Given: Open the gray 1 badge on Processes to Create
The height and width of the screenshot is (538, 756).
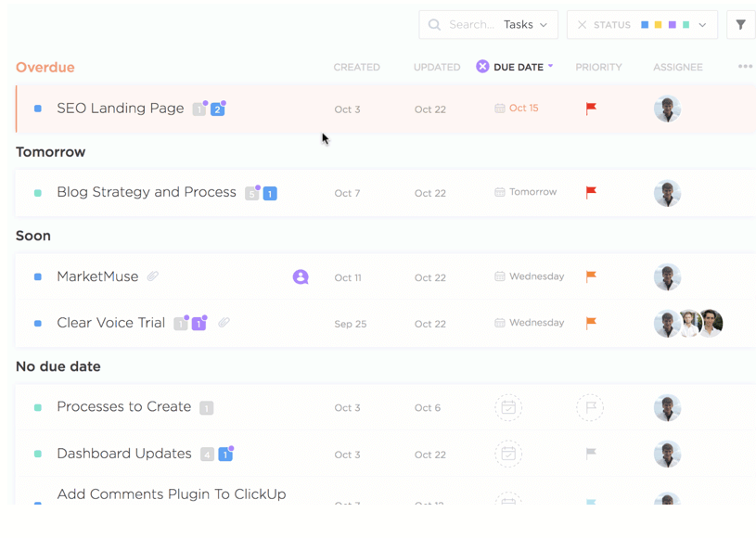Looking at the screenshot, I should tap(206, 408).
